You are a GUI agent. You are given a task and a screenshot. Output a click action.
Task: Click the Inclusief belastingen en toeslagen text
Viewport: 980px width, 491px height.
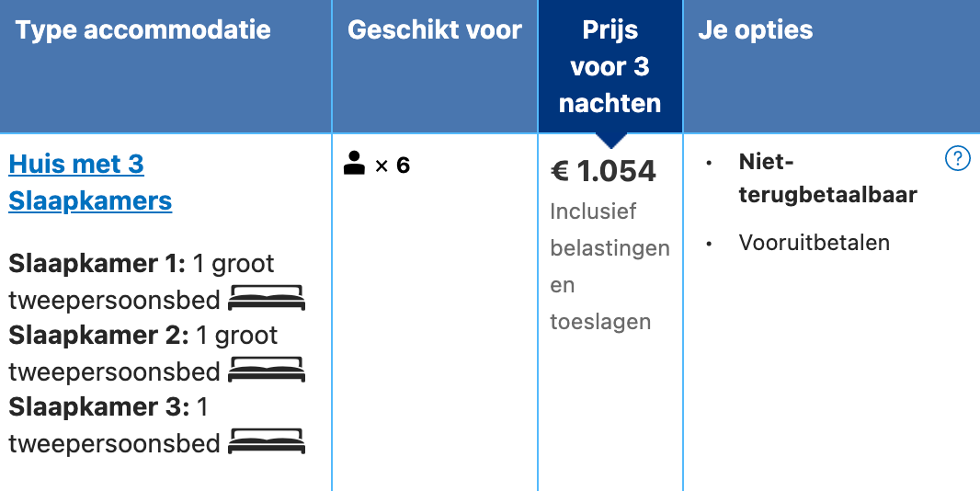[x=610, y=267]
